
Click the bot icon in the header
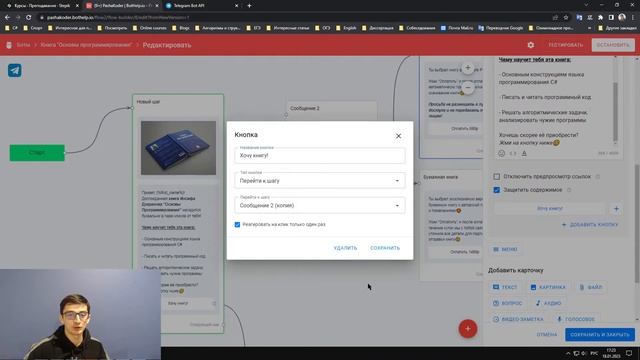(x=9, y=45)
